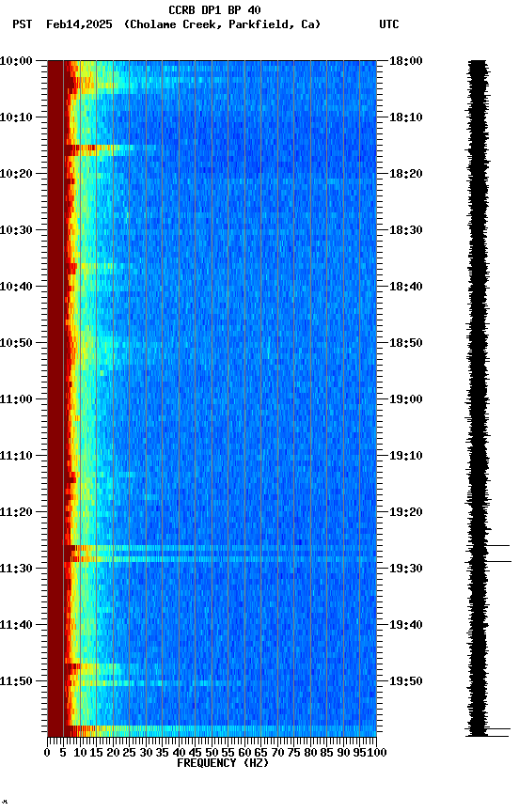The image size is (519, 812).
Task: Click the 10 Hz frequency tick label
Action: (x=80, y=753)
